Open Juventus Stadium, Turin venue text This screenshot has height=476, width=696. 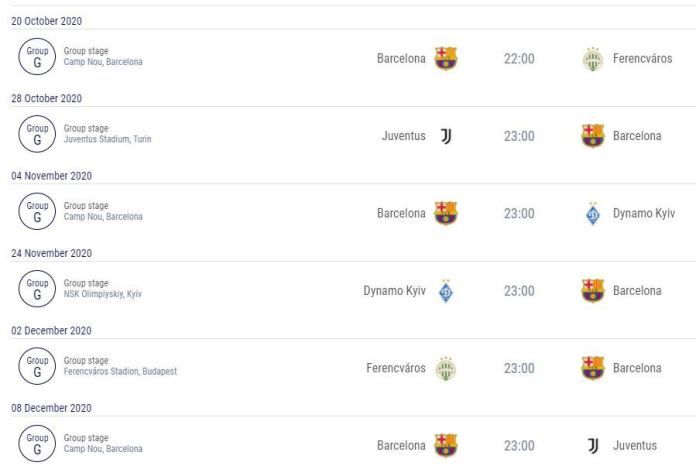[107, 139]
